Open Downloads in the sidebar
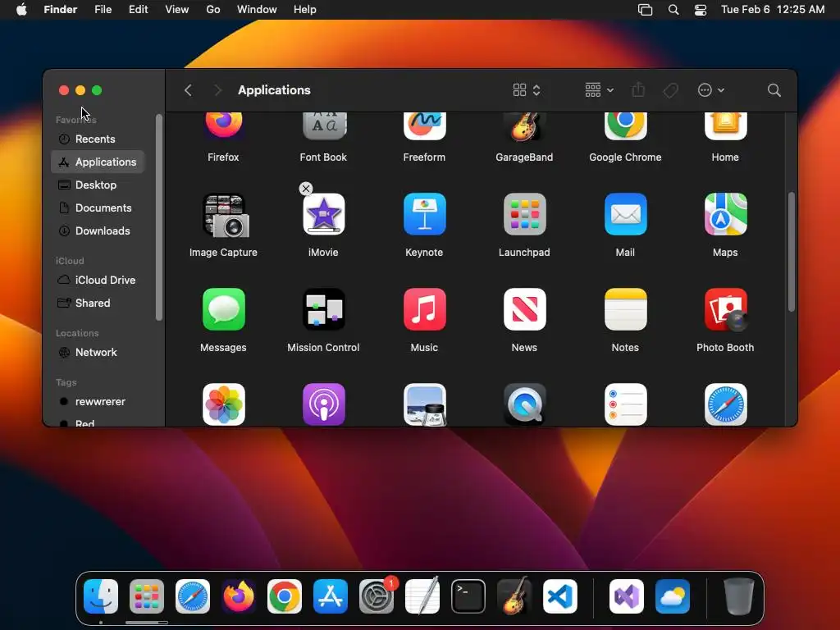The height and width of the screenshot is (630, 840). pyautogui.click(x=98, y=231)
